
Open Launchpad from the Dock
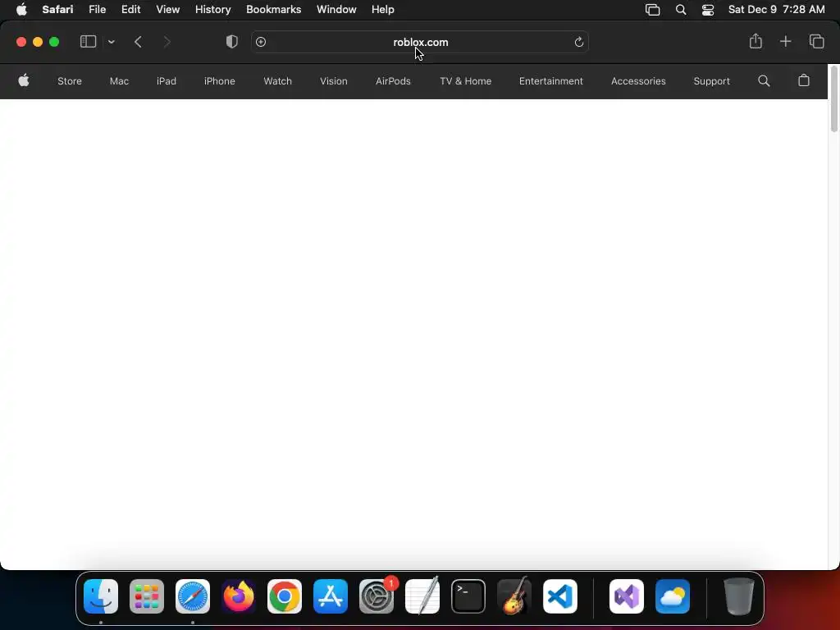[147, 596]
